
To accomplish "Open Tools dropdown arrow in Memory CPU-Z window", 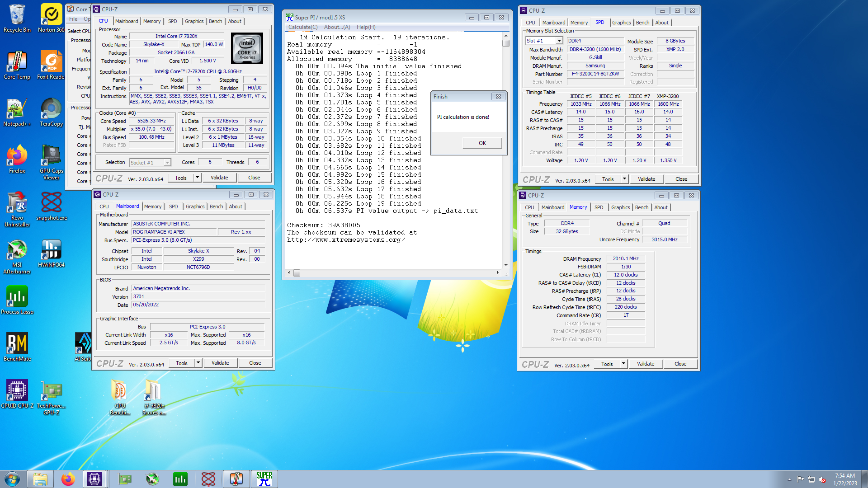I will [x=624, y=364].
